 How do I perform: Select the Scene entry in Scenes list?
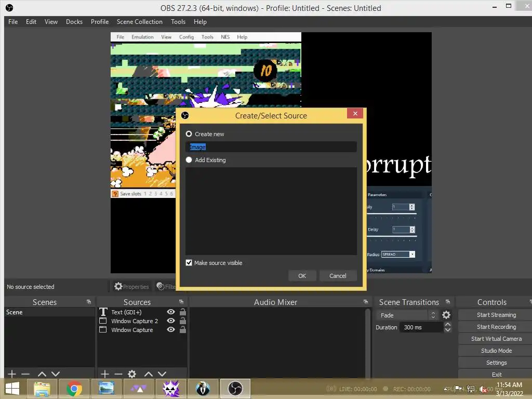(49, 312)
